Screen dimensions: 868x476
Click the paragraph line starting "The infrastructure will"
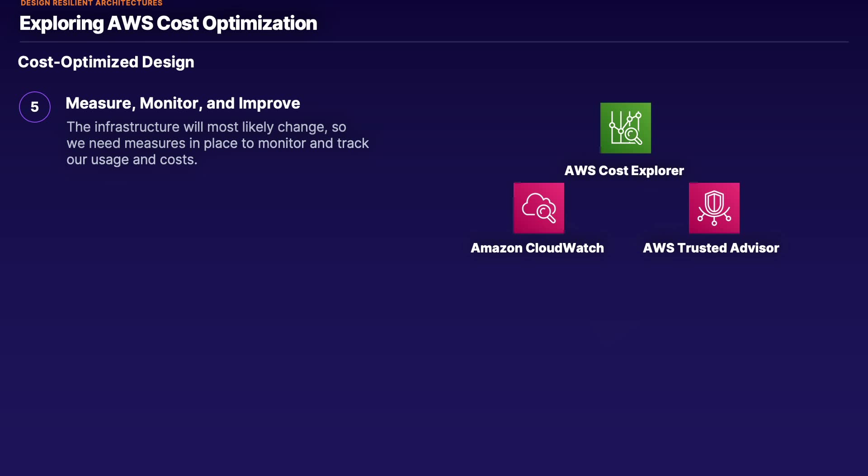click(x=206, y=127)
